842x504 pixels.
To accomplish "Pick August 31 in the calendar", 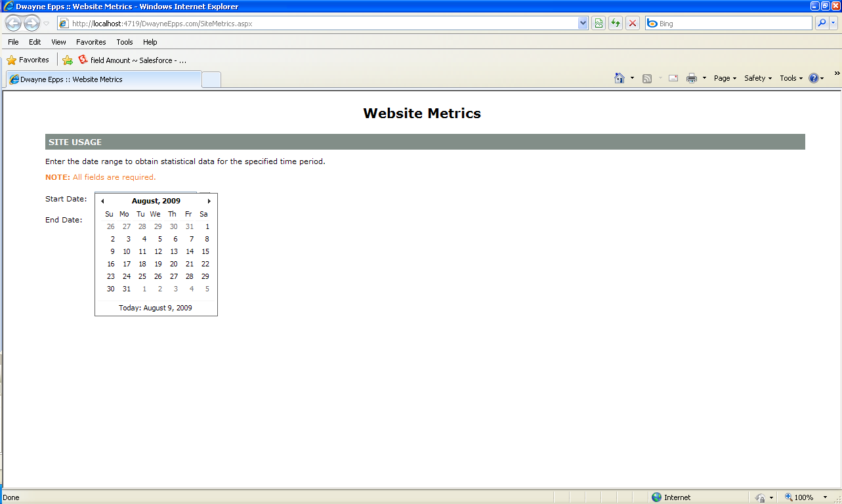I will [x=127, y=289].
